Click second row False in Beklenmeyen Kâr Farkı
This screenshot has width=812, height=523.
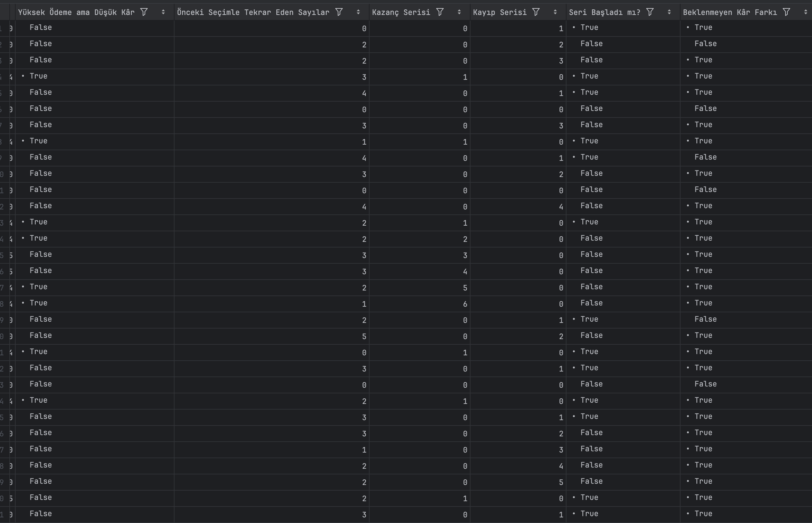pos(705,43)
